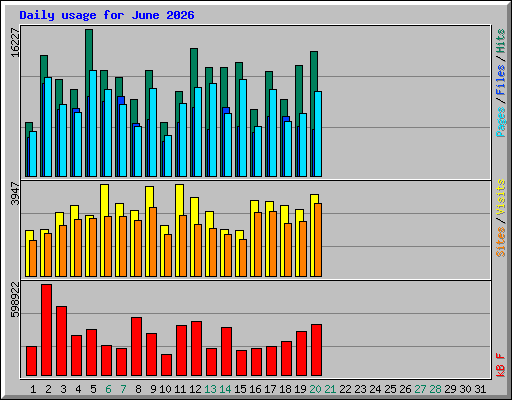The width and height of the screenshot is (512, 400).
Task: Click the orange sites bar for day 1
Action: [x=33, y=258]
